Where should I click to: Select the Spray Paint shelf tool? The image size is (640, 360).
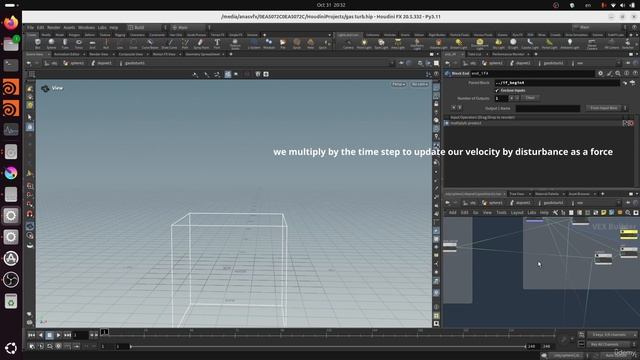coord(201,44)
